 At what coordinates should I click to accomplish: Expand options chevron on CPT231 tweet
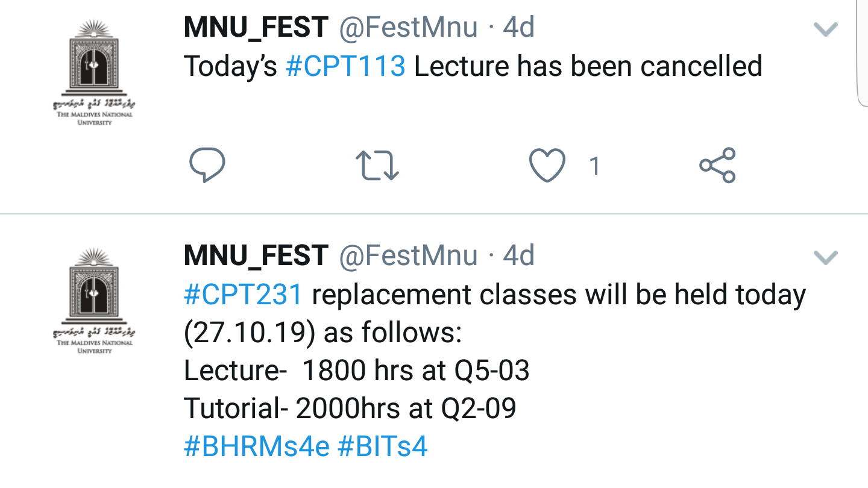click(825, 258)
